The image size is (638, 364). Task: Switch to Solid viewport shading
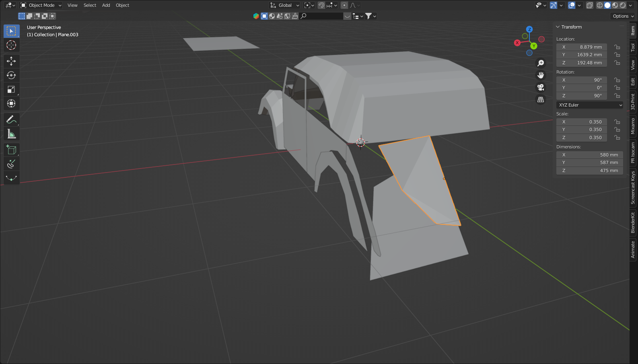click(x=607, y=5)
